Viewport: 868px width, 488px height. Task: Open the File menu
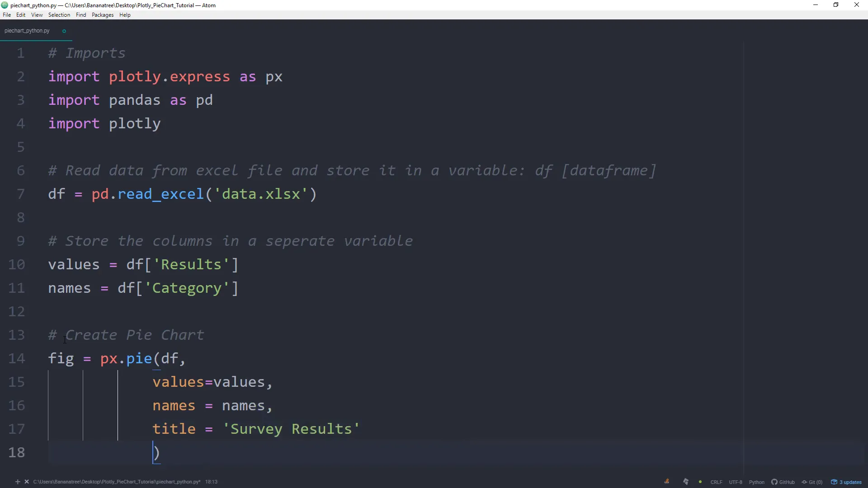point(7,15)
